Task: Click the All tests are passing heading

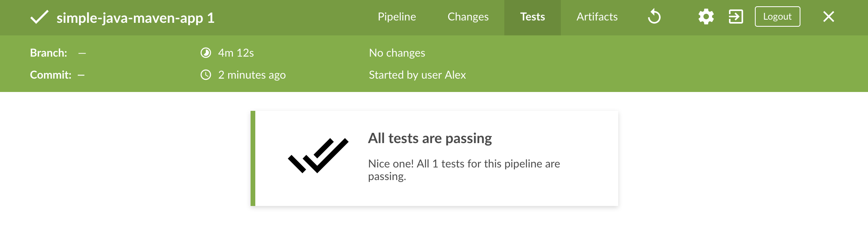Action: (430, 138)
